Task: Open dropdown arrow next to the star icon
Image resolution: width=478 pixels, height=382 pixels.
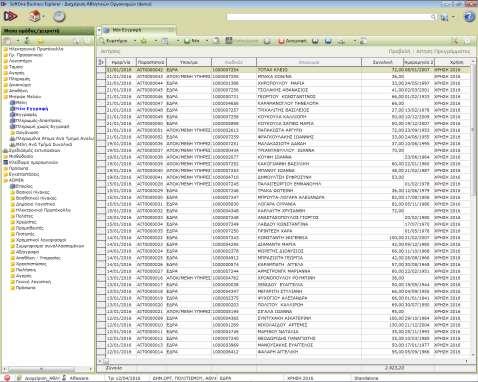Action: [x=155, y=41]
